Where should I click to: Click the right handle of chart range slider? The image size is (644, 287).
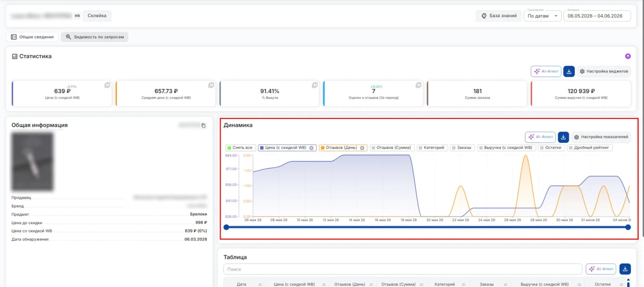coord(628,227)
